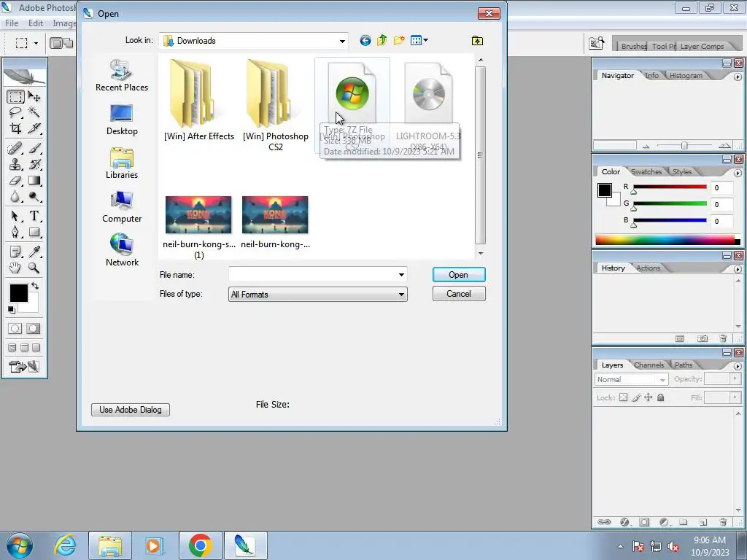Viewport: 747px width, 560px height.
Task: Open the Edit menu
Action: pyautogui.click(x=36, y=23)
